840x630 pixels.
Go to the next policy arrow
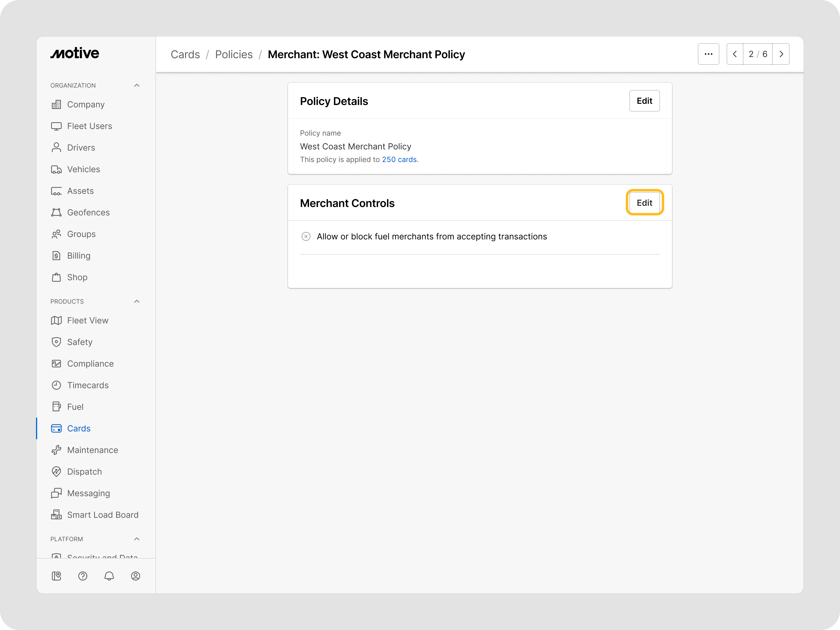(781, 54)
